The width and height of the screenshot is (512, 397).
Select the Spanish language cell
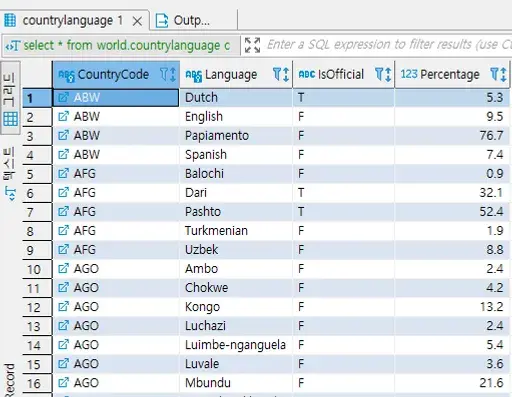coord(236,154)
